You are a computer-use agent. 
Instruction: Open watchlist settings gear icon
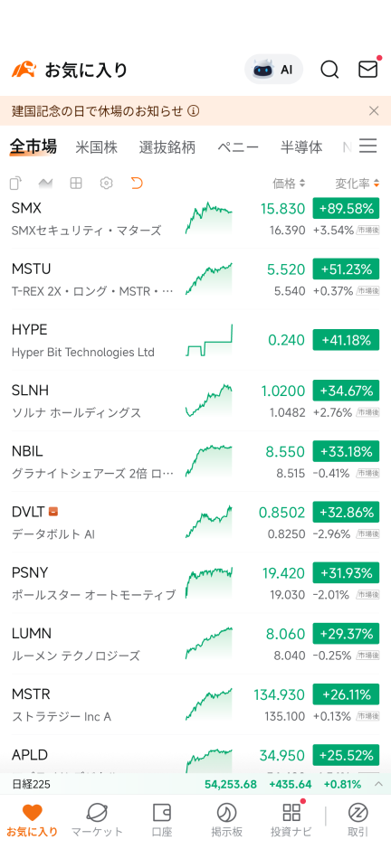[x=106, y=183]
